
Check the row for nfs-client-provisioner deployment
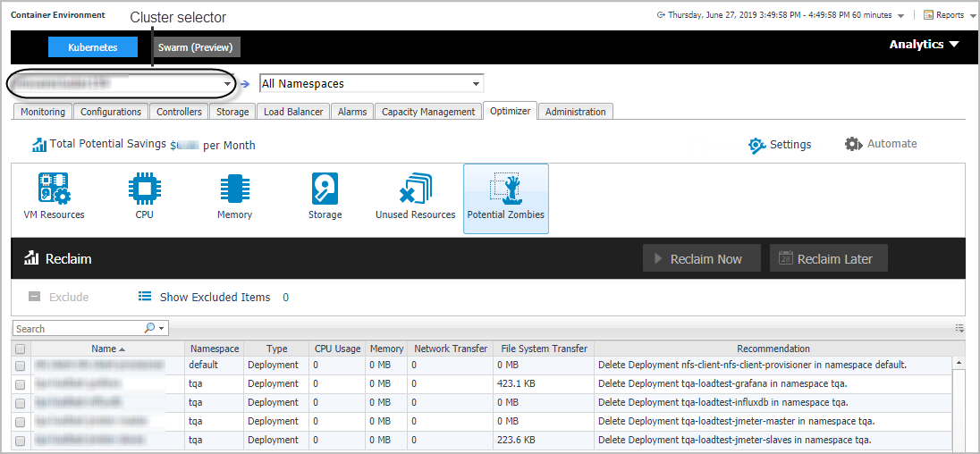21,366
